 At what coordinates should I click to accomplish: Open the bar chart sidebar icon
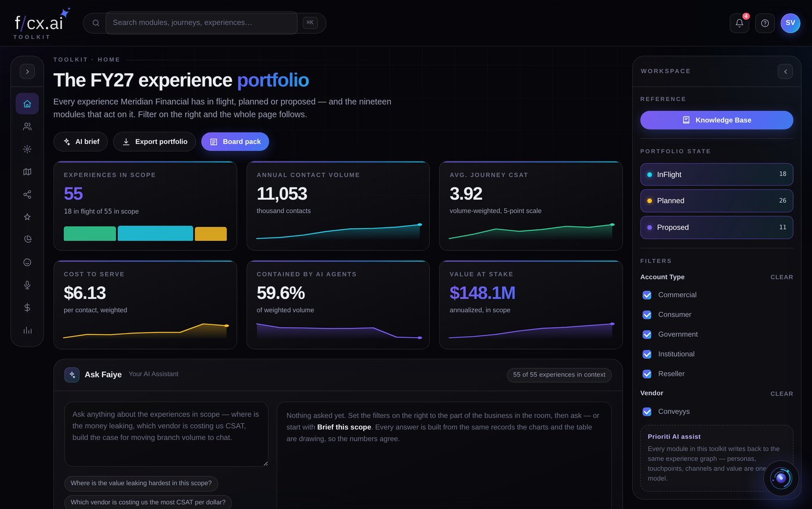pyautogui.click(x=27, y=330)
